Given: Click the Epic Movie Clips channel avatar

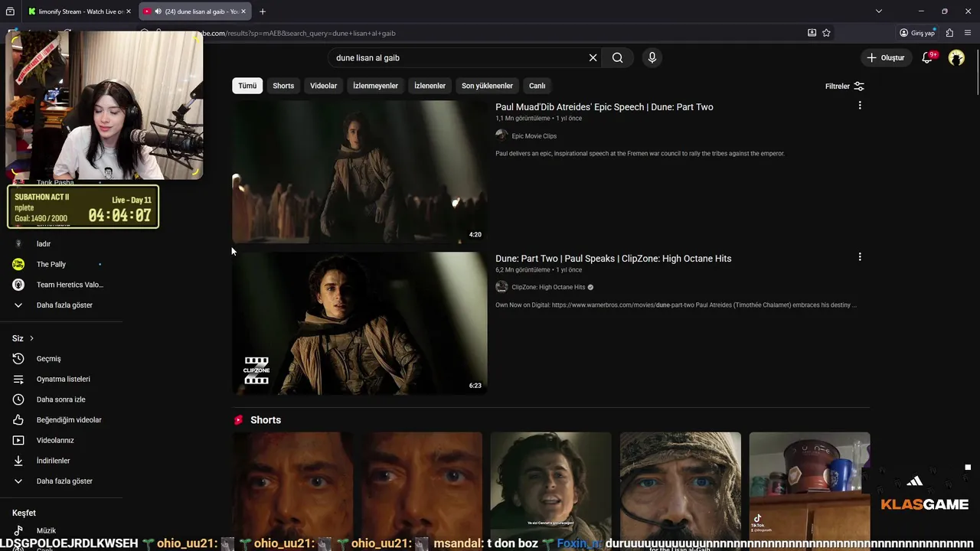Looking at the screenshot, I should 501,135.
